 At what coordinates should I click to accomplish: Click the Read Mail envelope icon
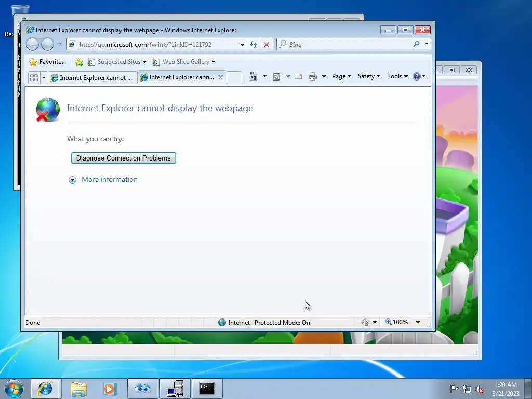click(298, 76)
